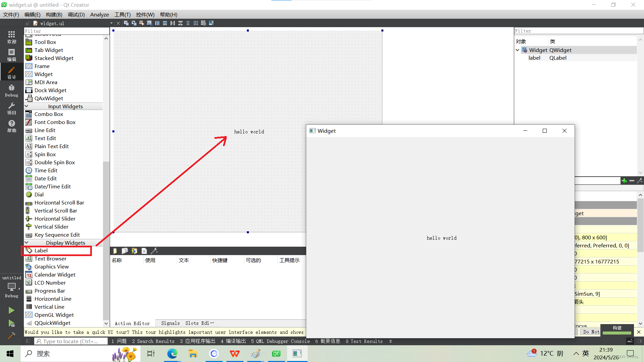Screen dimensions: 644x362
Task: Open the 帮助(H) menu
Action: pos(168,14)
